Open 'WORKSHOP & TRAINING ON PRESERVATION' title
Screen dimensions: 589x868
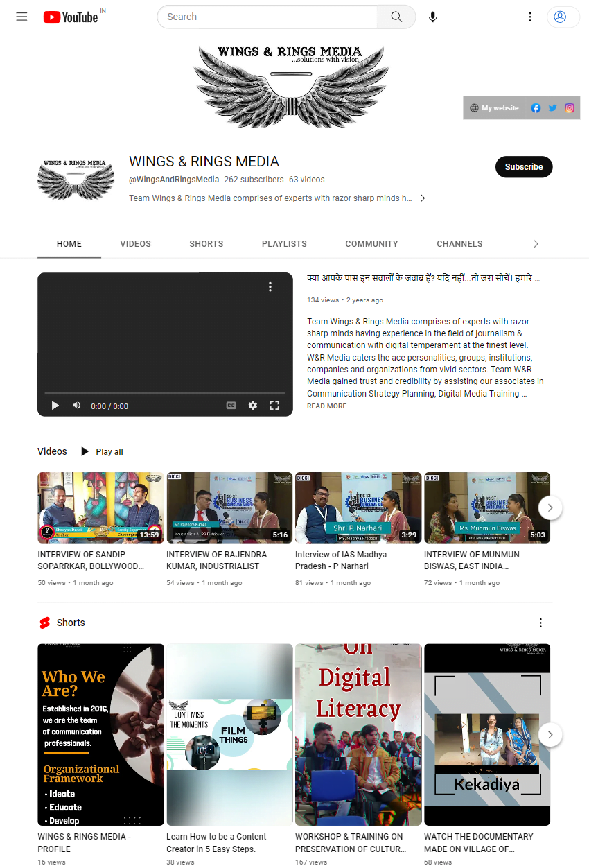(351, 842)
